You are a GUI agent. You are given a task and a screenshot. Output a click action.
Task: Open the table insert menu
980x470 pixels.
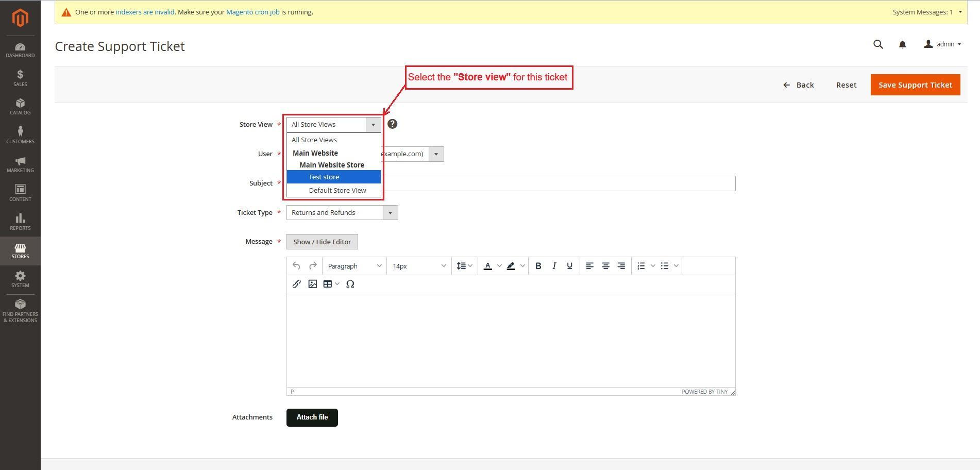331,284
